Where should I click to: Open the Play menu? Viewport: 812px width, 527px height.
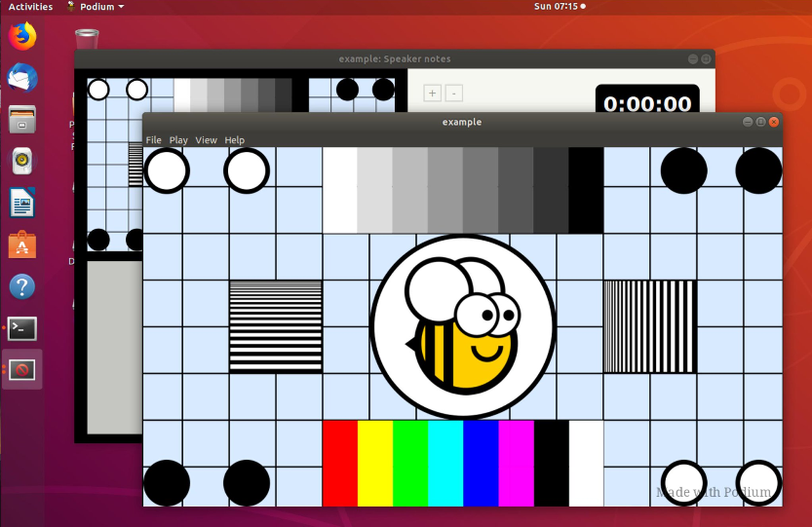point(178,139)
